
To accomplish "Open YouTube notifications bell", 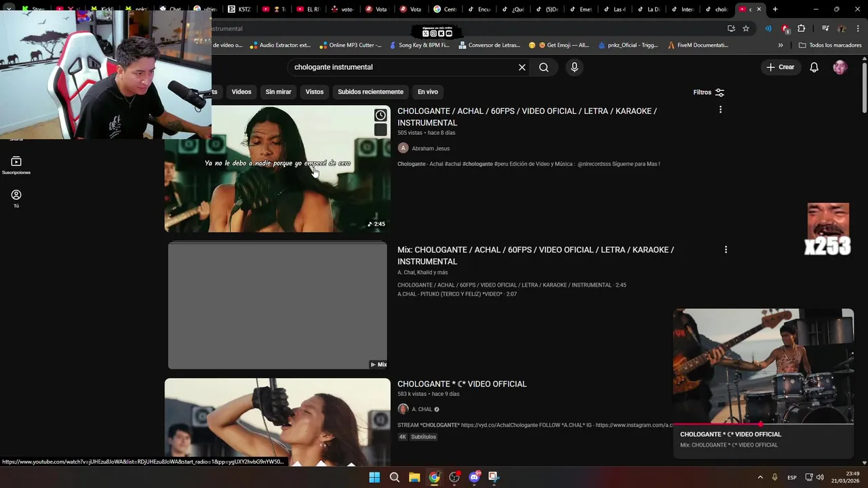I will [x=814, y=67].
